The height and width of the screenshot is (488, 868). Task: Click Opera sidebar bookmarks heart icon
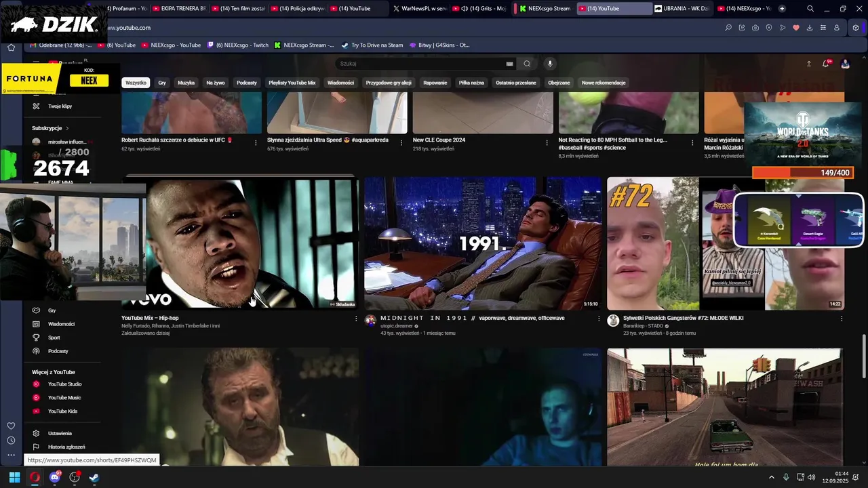[x=11, y=426]
